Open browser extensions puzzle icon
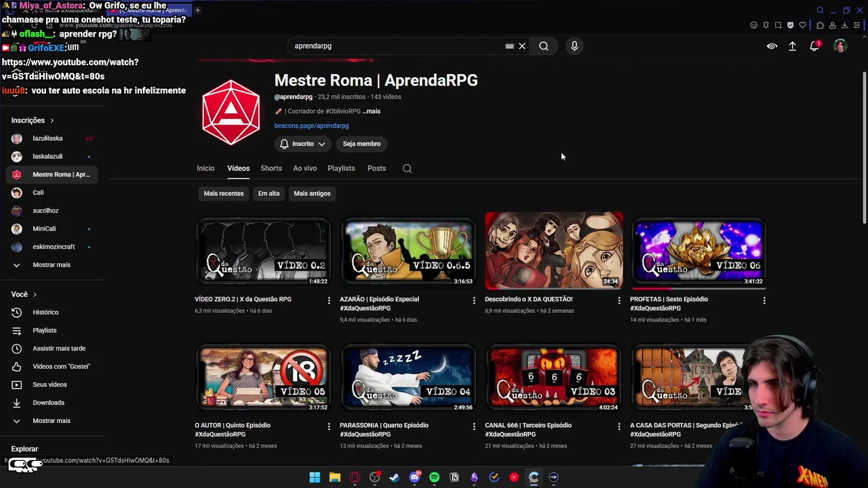Image resolution: width=868 pixels, height=488 pixels. coord(820,25)
